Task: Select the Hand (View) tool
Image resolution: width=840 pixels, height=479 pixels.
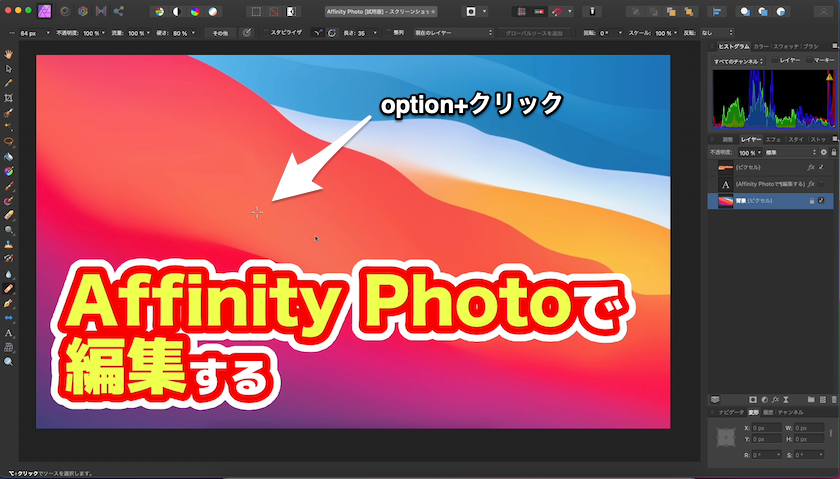Action: 9,54
